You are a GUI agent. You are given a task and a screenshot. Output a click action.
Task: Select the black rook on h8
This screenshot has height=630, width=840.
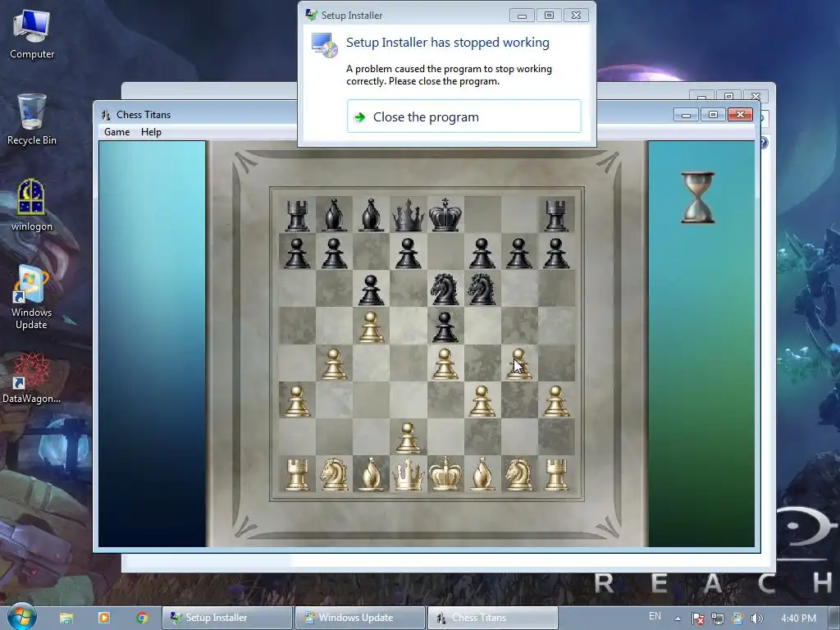coord(556,215)
